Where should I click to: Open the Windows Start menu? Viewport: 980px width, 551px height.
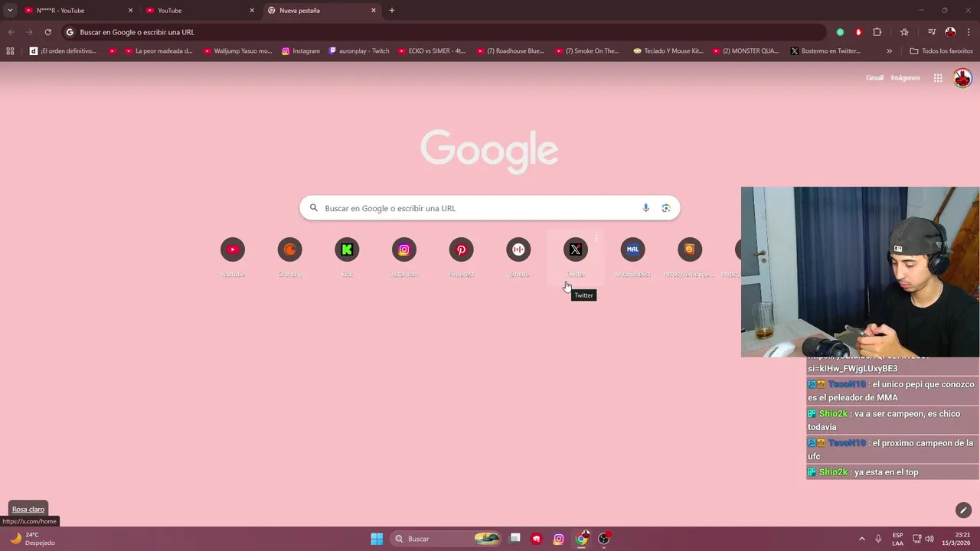point(377,539)
